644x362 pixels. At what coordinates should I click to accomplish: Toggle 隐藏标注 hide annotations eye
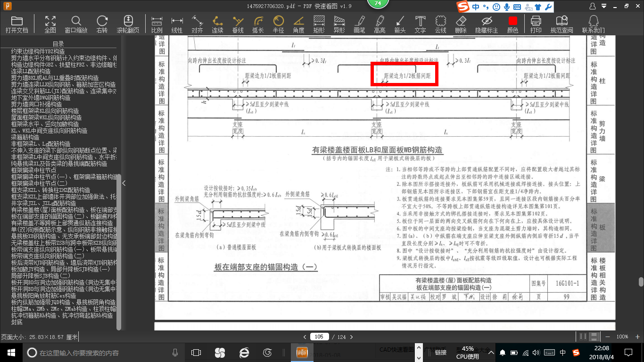click(487, 24)
